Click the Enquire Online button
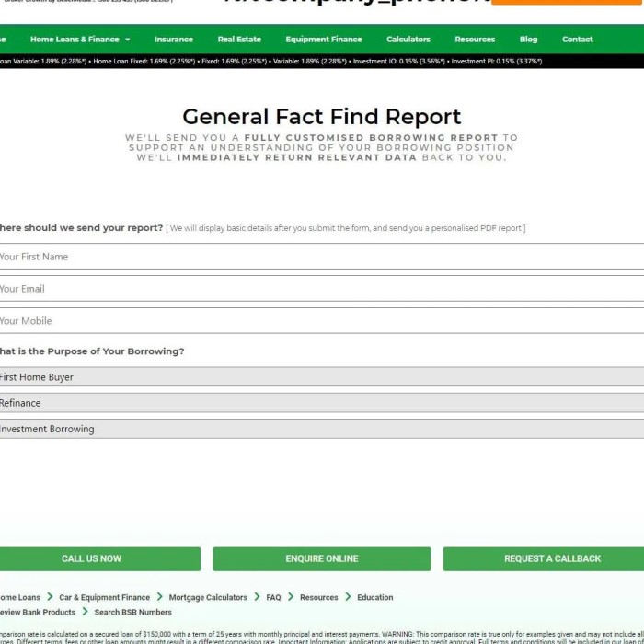This screenshot has width=644, height=644. pos(321,558)
